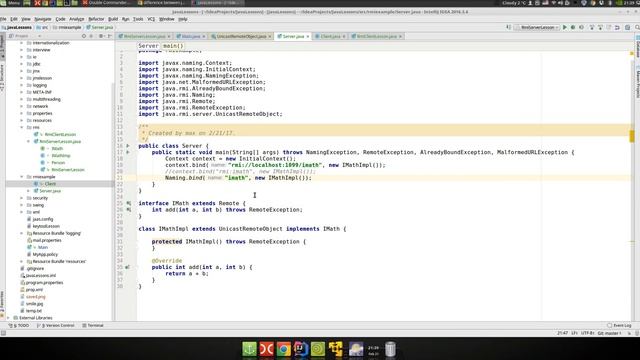Open the Structure side tool tab

(2, 78)
